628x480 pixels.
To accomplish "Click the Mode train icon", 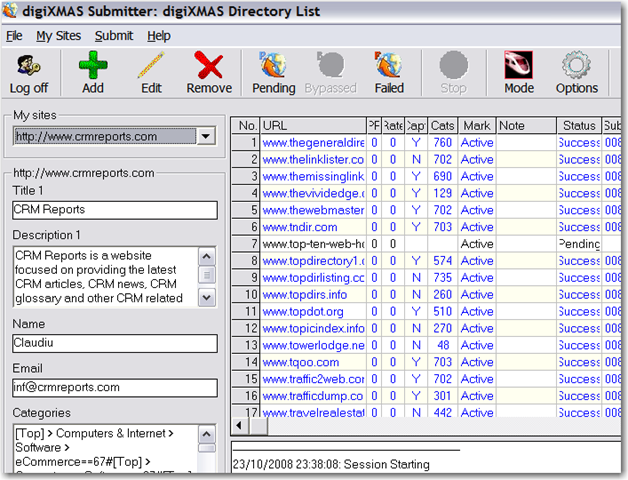I will (x=518, y=65).
